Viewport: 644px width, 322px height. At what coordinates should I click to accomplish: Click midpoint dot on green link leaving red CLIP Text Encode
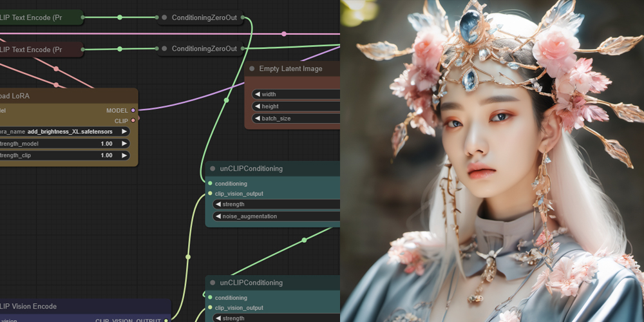pyautogui.click(x=120, y=49)
